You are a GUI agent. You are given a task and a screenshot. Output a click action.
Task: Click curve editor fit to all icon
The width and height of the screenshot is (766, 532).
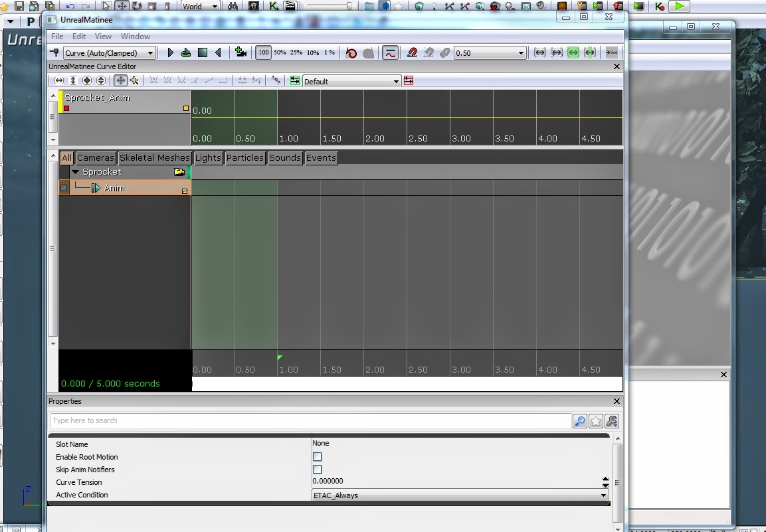click(x=87, y=80)
